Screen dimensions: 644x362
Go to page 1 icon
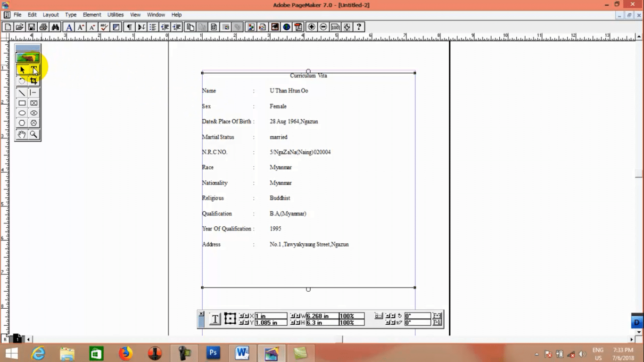tap(17, 338)
